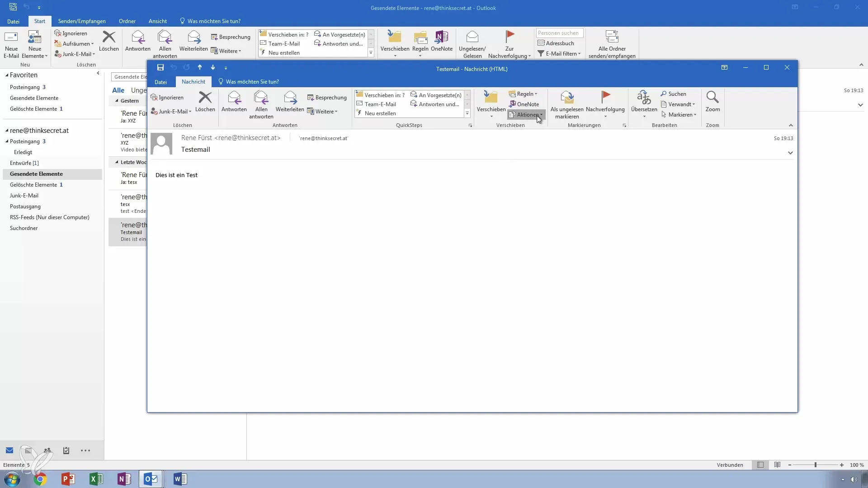
Task: Open Junk-E-Mail folder in folder pane
Action: click(x=24, y=196)
